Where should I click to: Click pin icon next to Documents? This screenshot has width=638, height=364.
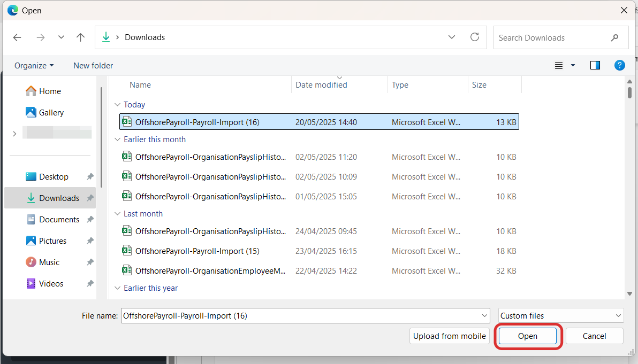[x=90, y=219]
